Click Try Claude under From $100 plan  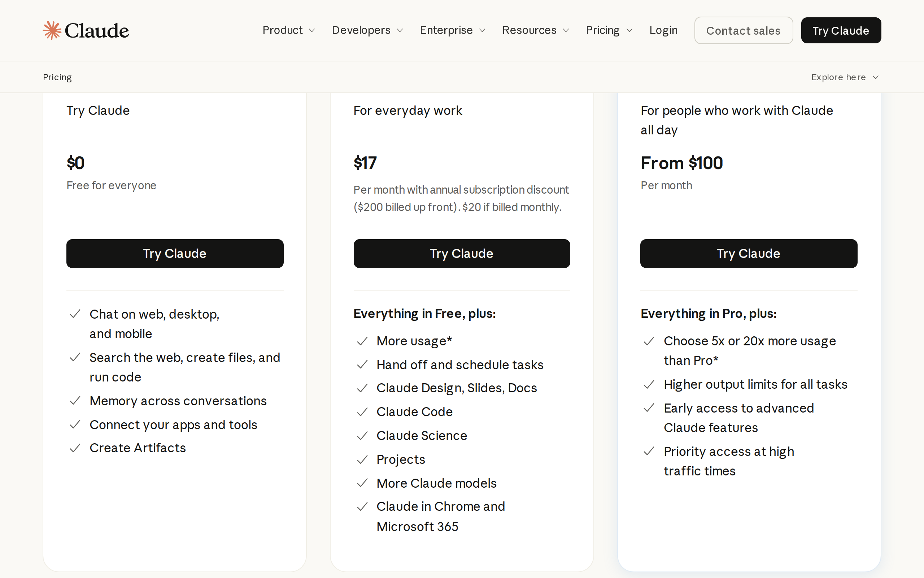click(x=748, y=254)
